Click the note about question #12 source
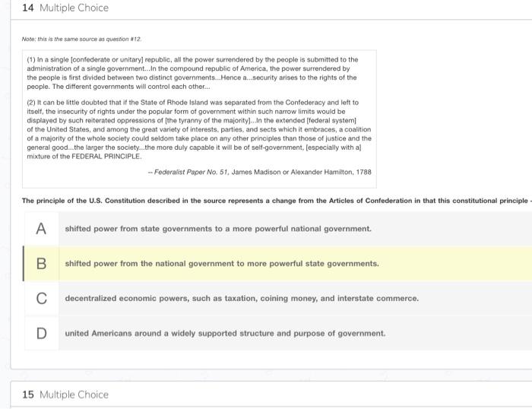This screenshot has height=409, width=532. pos(81,39)
